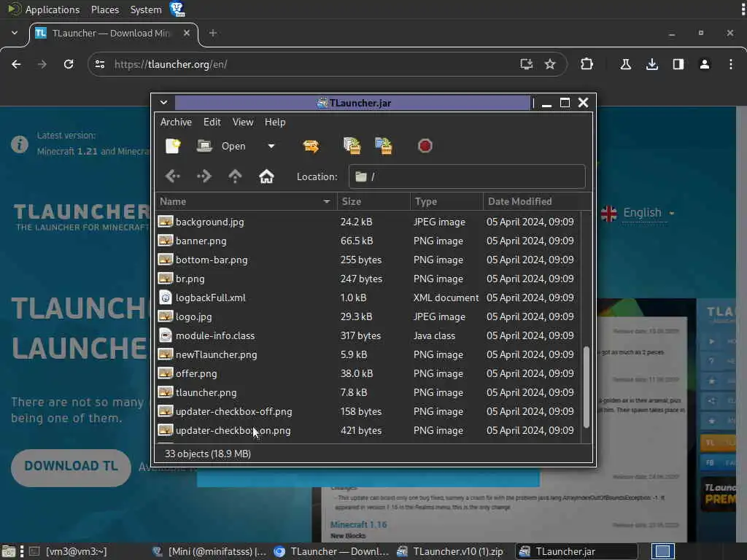Select newTlauncher.png file
This screenshot has height=560, width=747.
coord(368,355)
